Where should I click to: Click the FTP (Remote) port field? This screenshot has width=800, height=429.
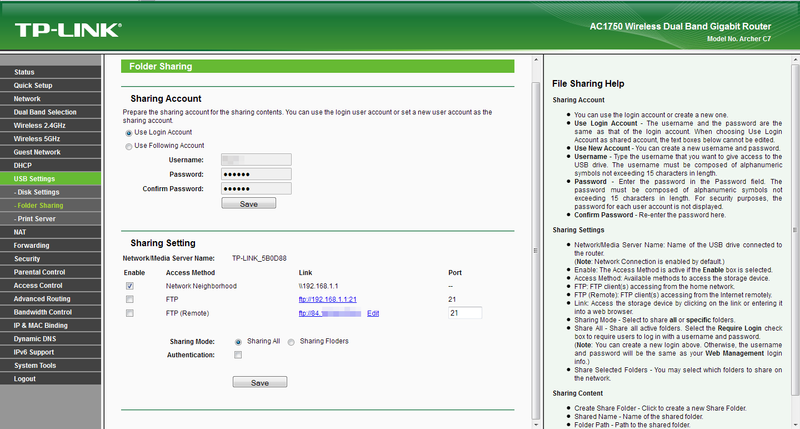(465, 313)
